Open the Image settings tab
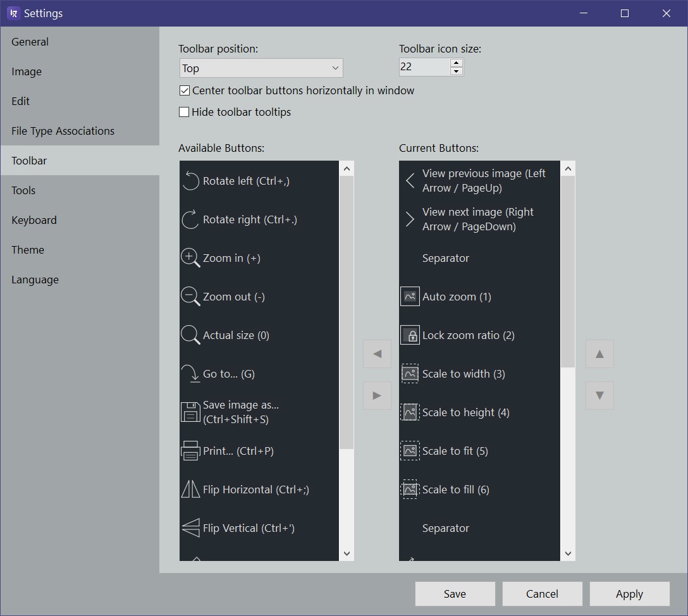This screenshot has width=688, height=616. 80,71
